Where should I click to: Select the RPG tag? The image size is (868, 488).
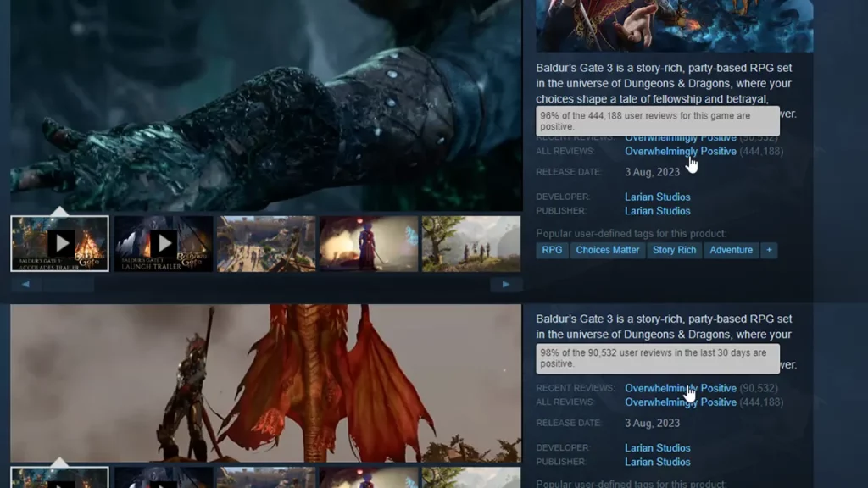552,250
